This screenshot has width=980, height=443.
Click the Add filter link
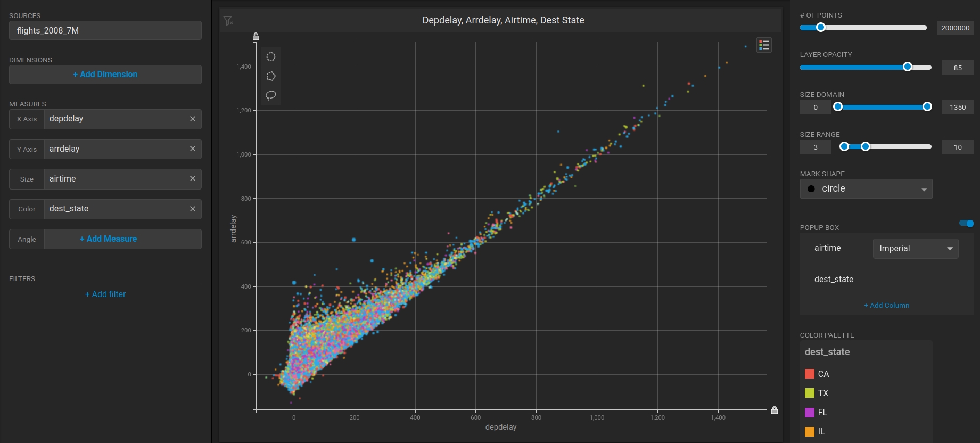105,294
